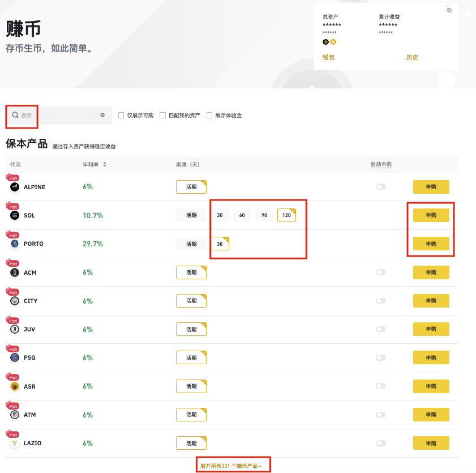This screenshot has width=476, height=473.
Task: Click the hide-balance eye icon
Action: 449,10
